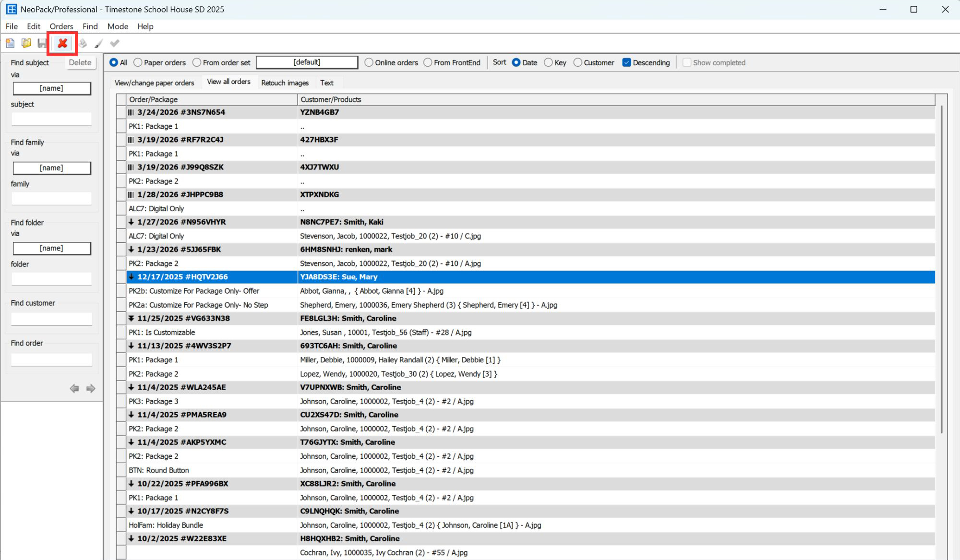Select the red X delete icon
The image size is (960, 560).
(x=62, y=43)
